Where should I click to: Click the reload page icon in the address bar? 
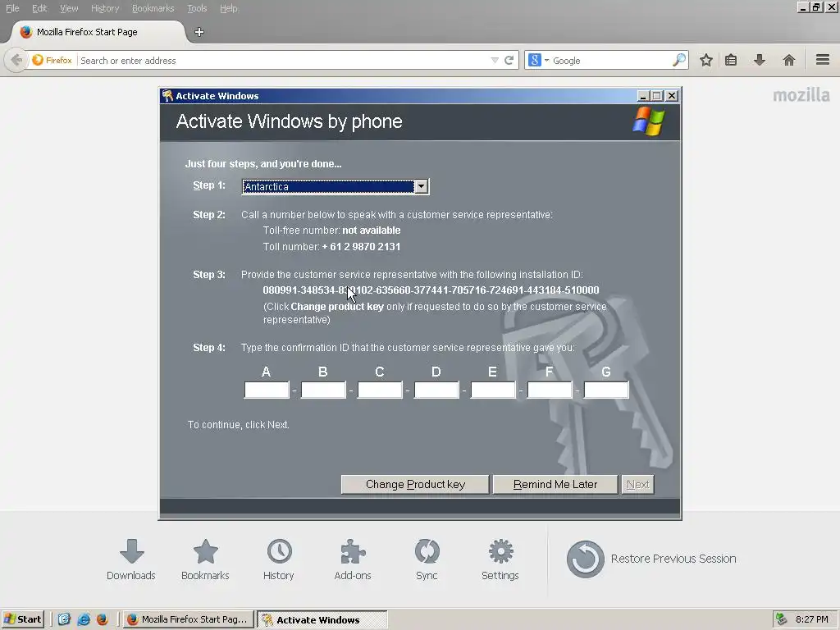point(509,60)
